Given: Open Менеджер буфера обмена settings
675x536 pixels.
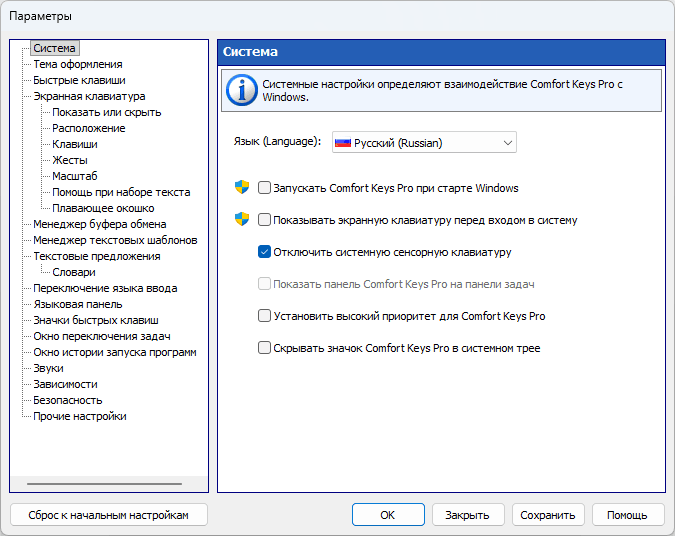Looking at the screenshot, I should point(100,224).
